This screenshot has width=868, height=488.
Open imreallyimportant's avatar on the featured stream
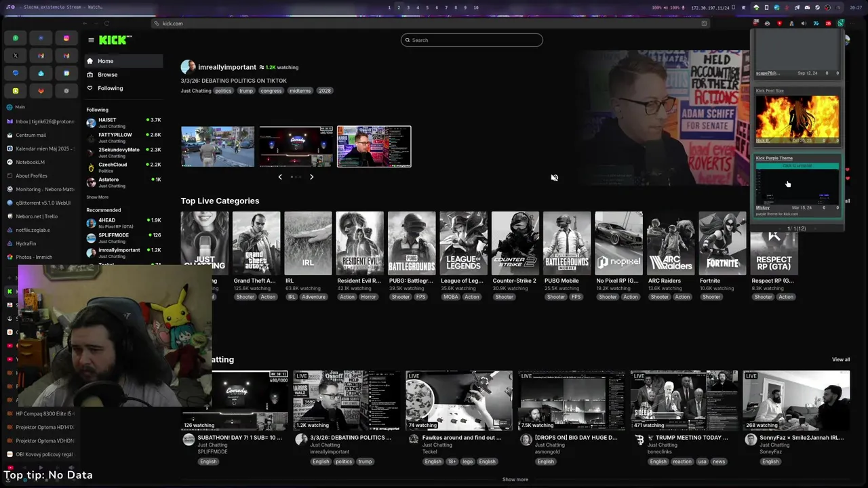[x=188, y=67]
